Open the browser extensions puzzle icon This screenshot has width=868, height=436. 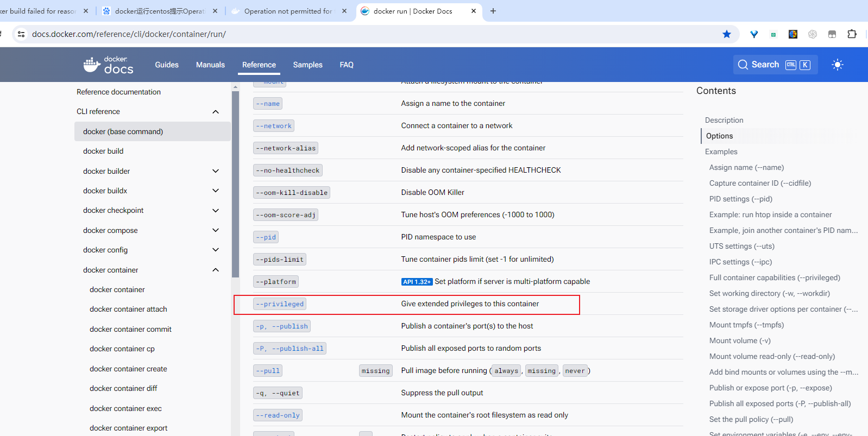point(852,34)
